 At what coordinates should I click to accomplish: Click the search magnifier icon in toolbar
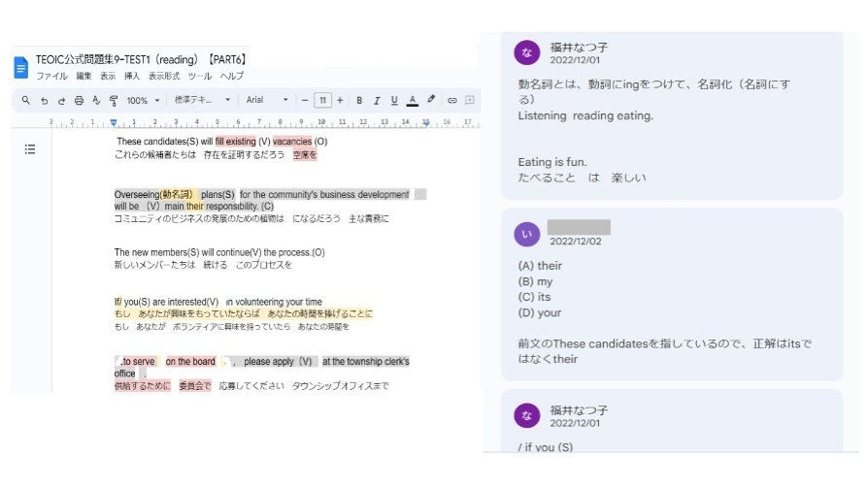click(x=26, y=100)
